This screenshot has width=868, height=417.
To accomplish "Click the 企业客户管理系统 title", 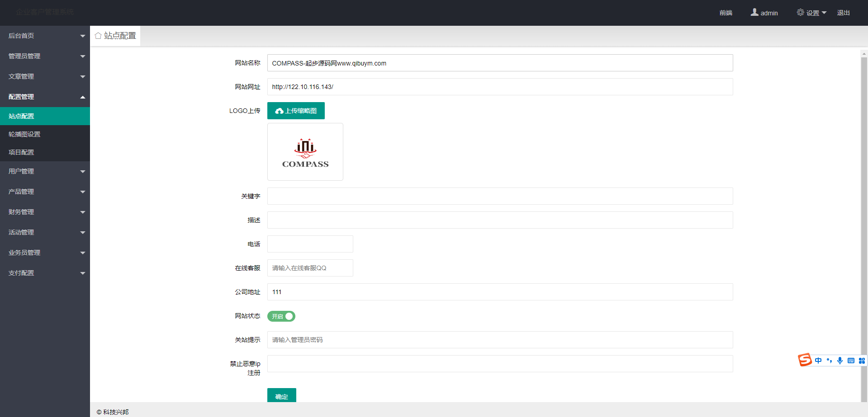I will (45, 12).
